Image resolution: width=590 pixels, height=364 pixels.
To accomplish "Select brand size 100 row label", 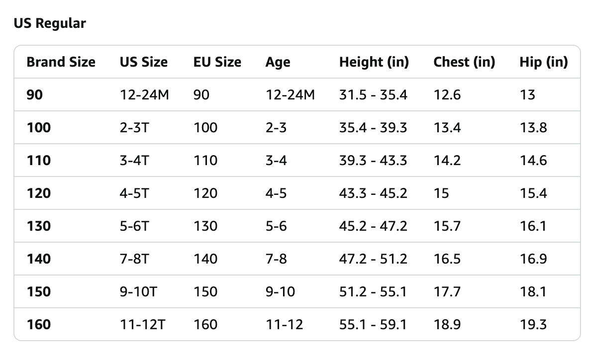I will pos(39,127).
